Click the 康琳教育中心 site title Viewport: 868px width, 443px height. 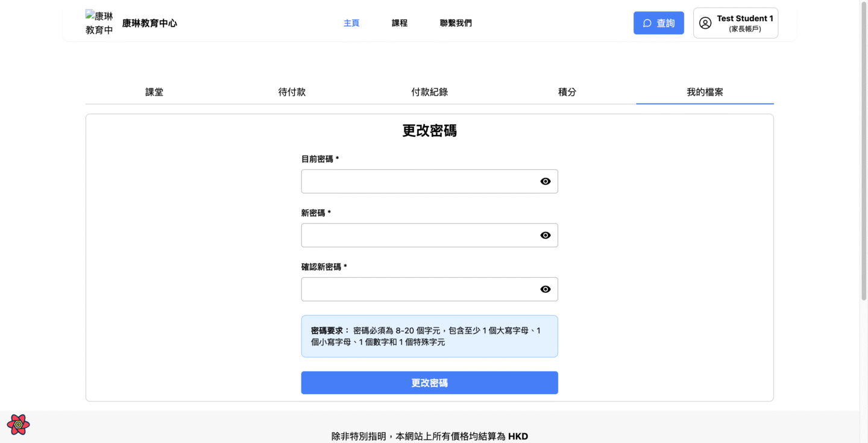149,24
